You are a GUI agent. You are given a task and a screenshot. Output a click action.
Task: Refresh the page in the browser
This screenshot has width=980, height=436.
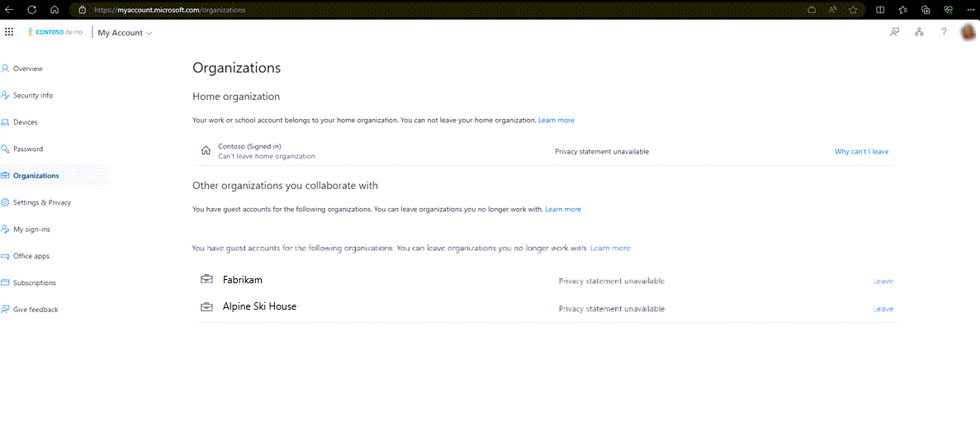pyautogui.click(x=31, y=10)
